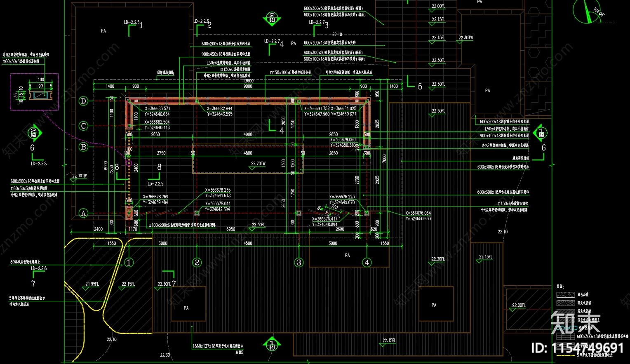The height and width of the screenshot is (364, 630).
Task: Select grid axis bubble D
Action: point(83,101)
